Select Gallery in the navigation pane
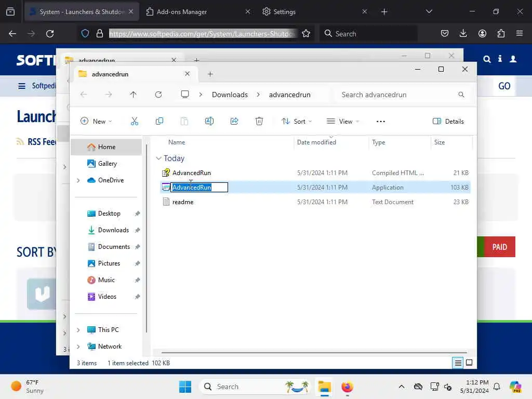 pos(106,164)
